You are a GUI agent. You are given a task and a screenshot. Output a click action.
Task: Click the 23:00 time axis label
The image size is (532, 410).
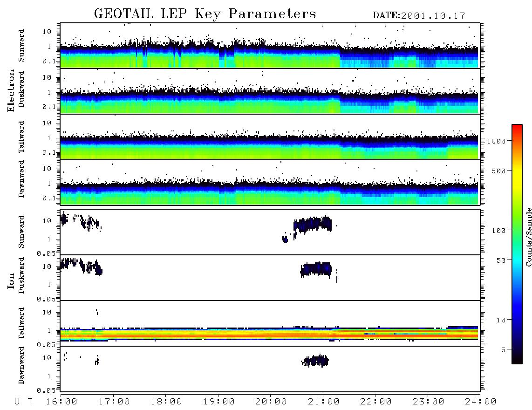coord(429,402)
